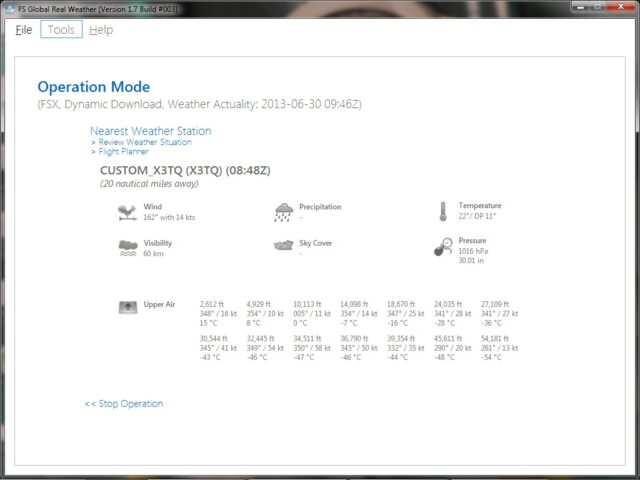Image resolution: width=640 pixels, height=480 pixels.
Task: Click the Temperature thermometer icon
Action: [441, 211]
